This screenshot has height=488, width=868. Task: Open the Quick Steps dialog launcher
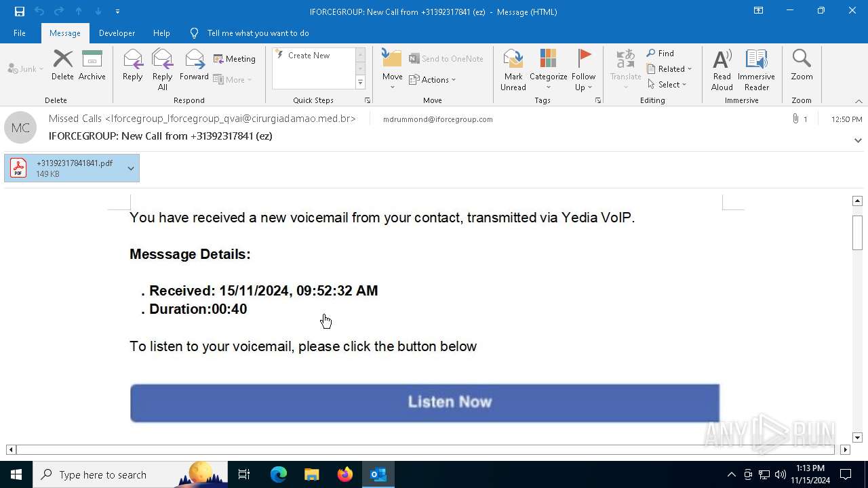[368, 100]
